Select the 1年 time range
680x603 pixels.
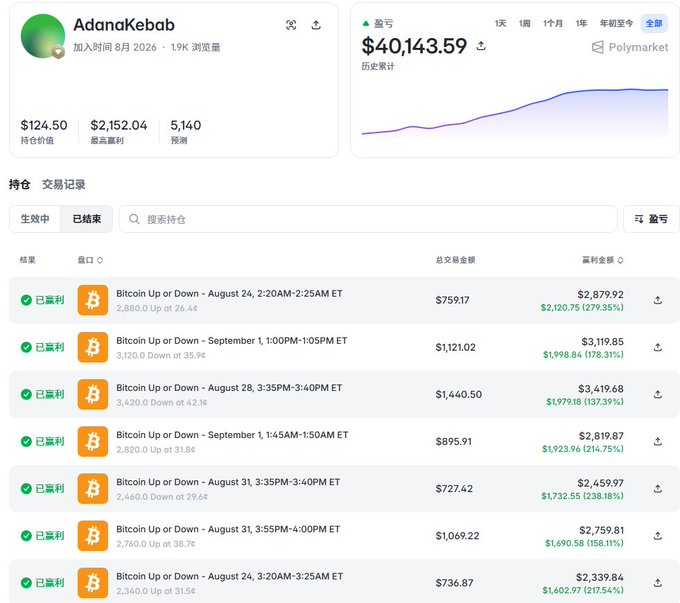[x=581, y=23]
